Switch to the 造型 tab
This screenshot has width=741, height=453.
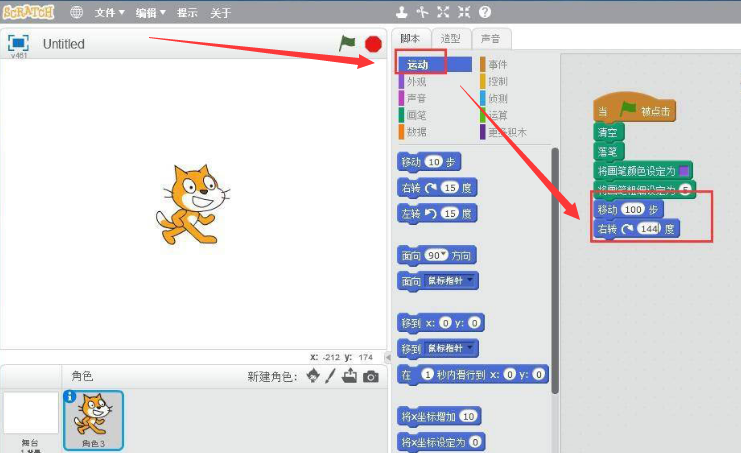(x=450, y=39)
